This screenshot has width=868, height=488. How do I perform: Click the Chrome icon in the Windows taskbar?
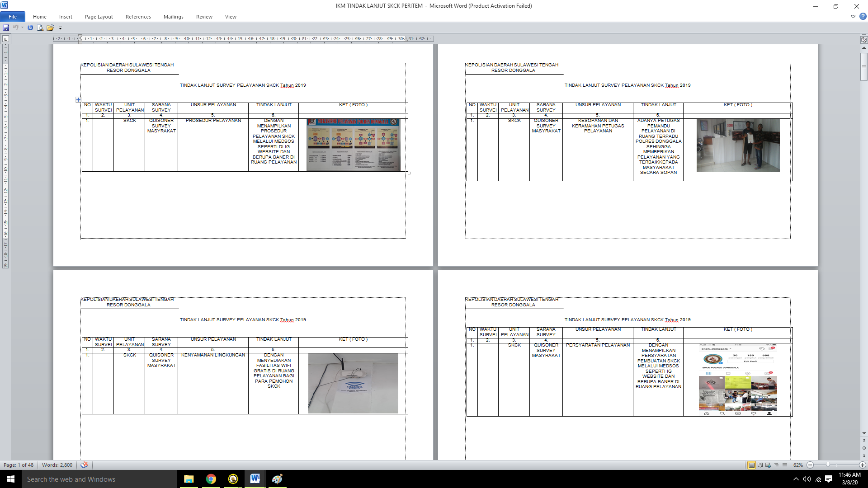(211, 479)
